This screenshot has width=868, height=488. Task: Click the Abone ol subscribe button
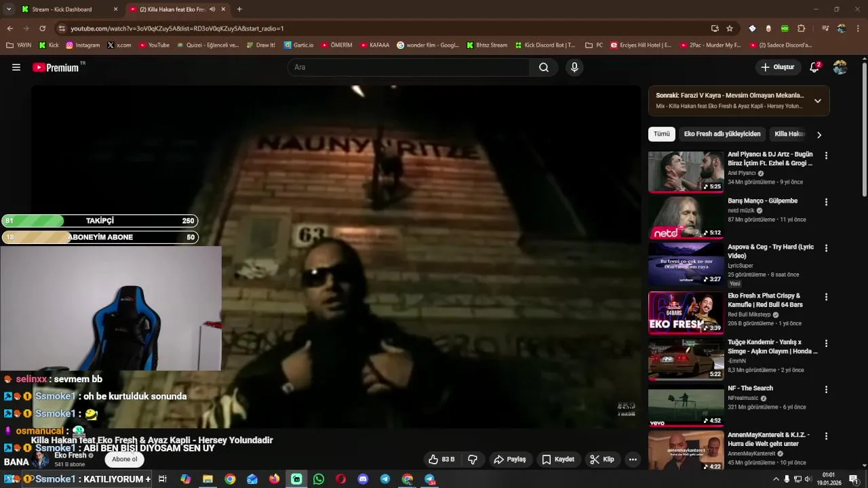click(x=125, y=460)
